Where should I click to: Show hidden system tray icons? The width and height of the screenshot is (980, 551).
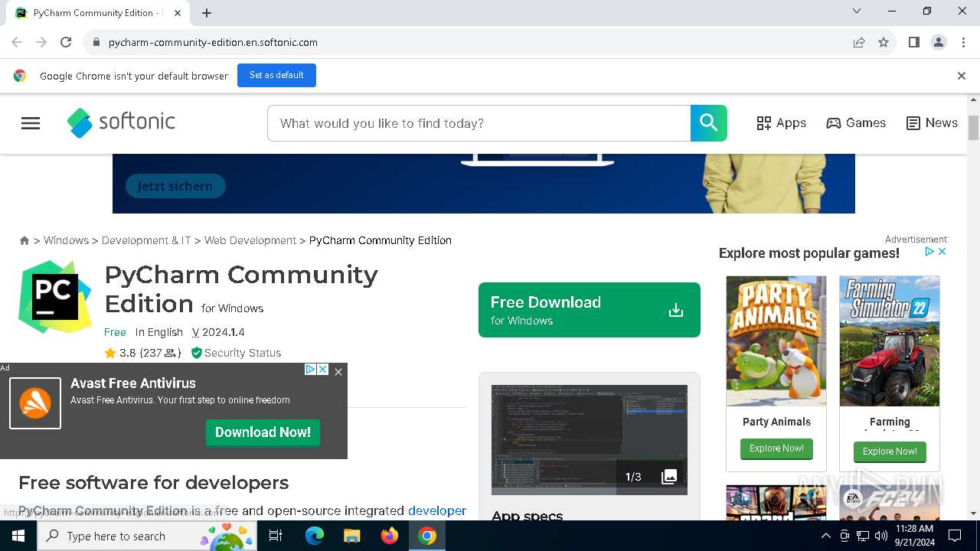pyautogui.click(x=825, y=536)
